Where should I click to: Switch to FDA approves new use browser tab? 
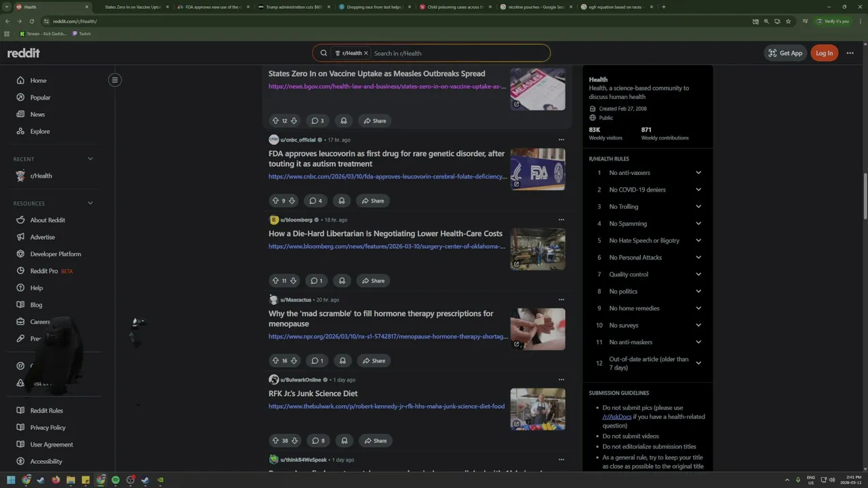pos(212,7)
